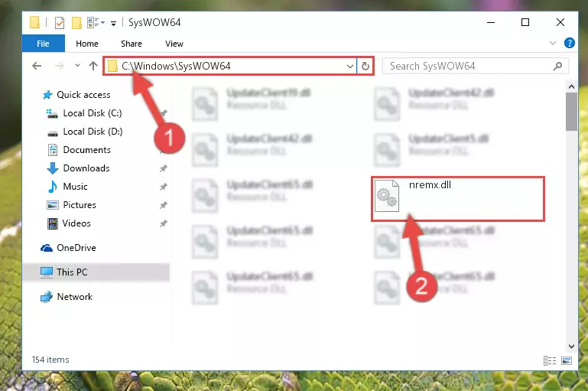Click the vertical scrollbar thumb
588x391 pixels.
click(x=571, y=112)
